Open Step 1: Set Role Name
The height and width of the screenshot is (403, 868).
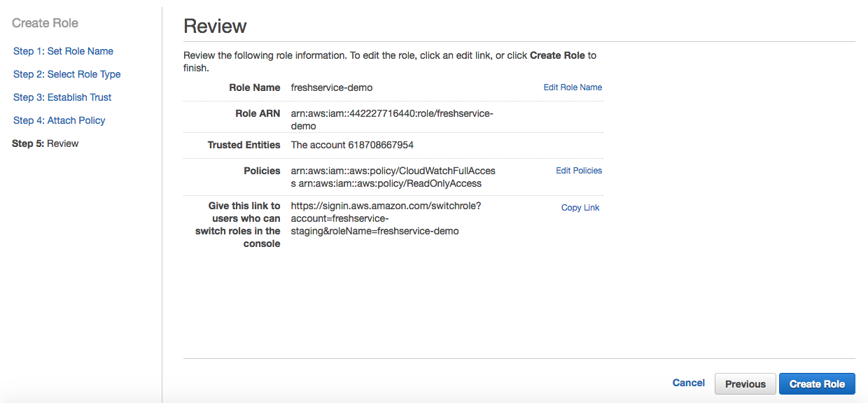(63, 50)
